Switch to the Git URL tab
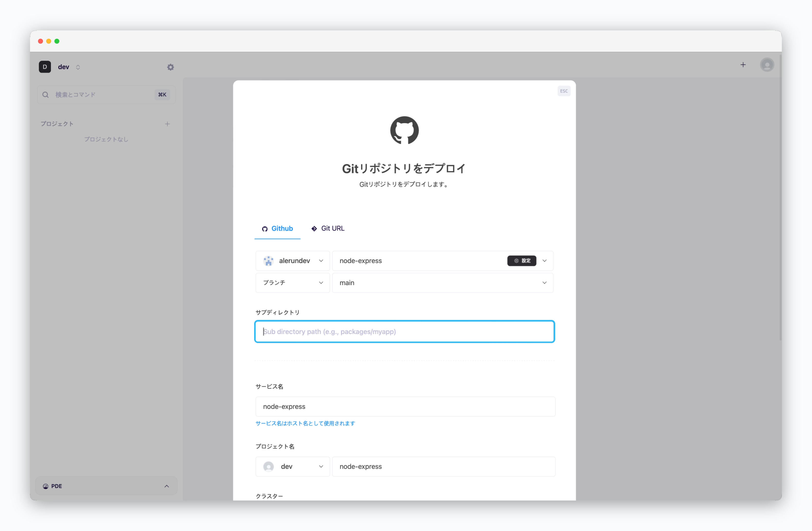The image size is (812, 531). (327, 228)
